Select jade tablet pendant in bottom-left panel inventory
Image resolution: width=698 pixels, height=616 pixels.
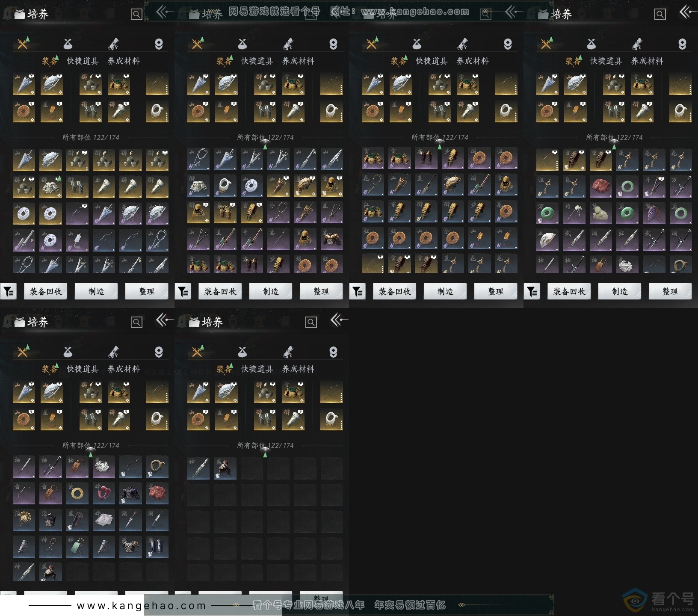point(77,547)
